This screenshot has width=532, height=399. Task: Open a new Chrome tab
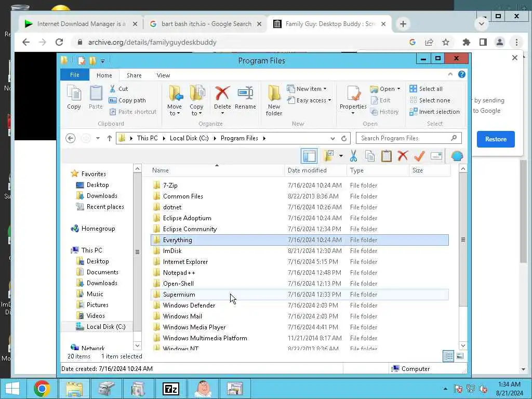[x=403, y=24]
